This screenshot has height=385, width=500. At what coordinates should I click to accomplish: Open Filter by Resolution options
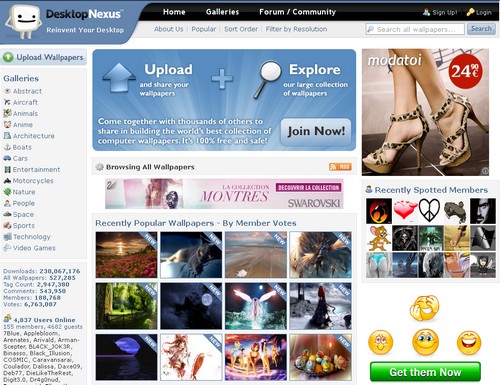pos(296,29)
